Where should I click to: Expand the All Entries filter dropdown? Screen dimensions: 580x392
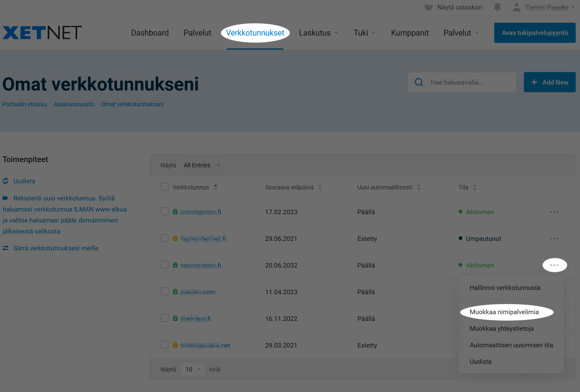(202, 165)
